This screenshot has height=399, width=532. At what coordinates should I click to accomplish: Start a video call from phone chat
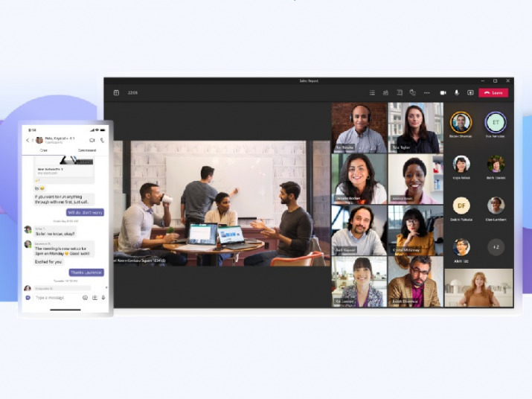pyautogui.click(x=92, y=140)
